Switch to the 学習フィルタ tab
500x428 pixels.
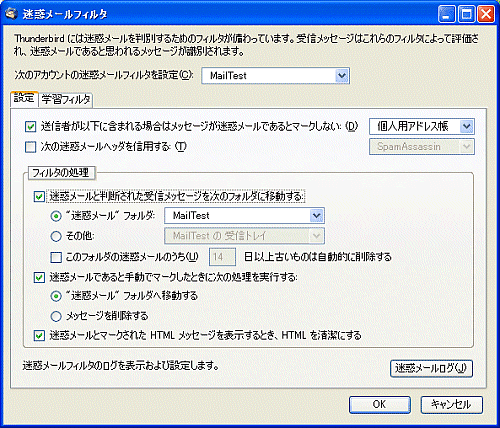point(66,100)
